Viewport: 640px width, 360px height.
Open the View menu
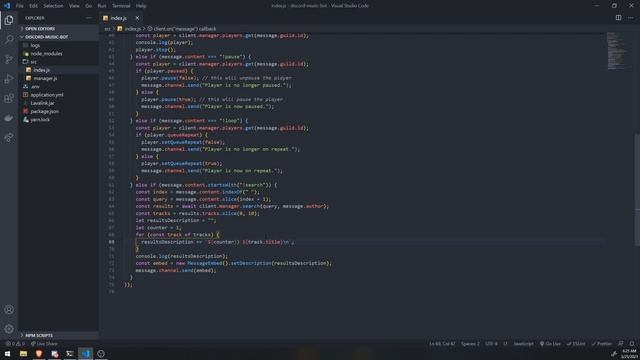(74, 6)
